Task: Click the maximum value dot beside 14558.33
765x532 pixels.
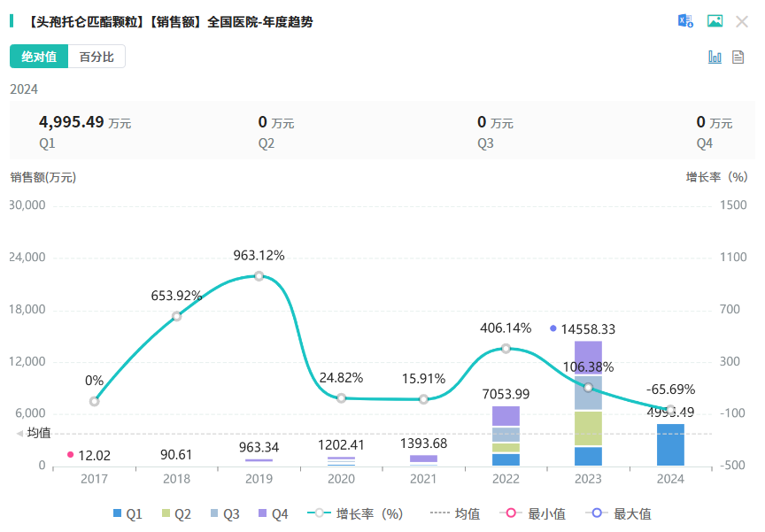Action: pos(553,328)
